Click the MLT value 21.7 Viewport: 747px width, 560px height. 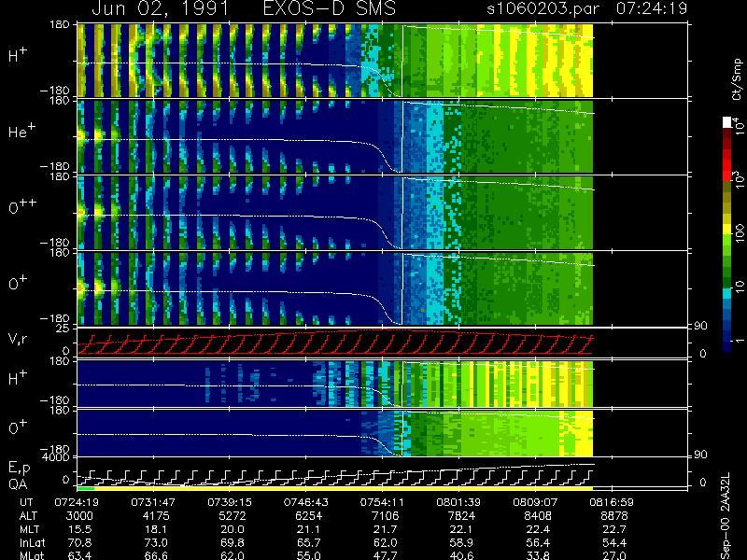[x=385, y=529]
